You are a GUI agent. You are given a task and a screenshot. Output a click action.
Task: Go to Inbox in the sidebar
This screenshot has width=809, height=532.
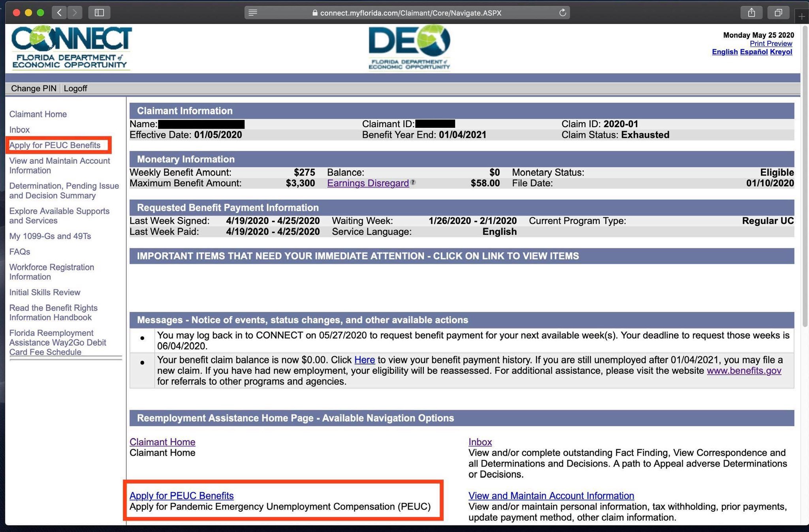tap(19, 130)
